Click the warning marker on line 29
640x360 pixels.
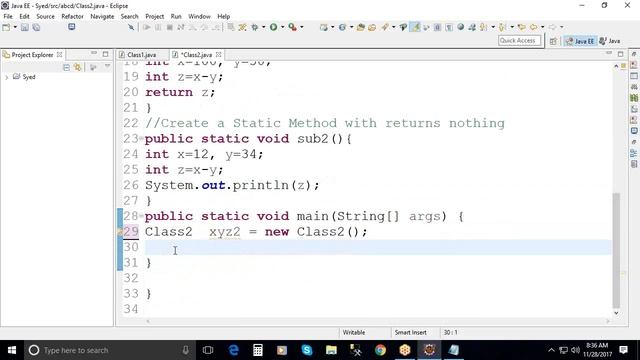120,231
